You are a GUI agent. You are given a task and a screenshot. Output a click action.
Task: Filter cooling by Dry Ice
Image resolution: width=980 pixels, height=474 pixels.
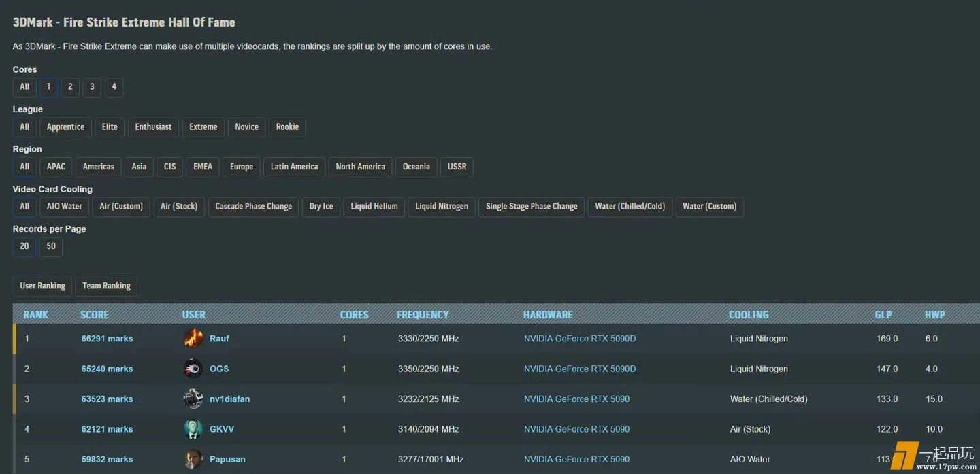[x=321, y=207]
